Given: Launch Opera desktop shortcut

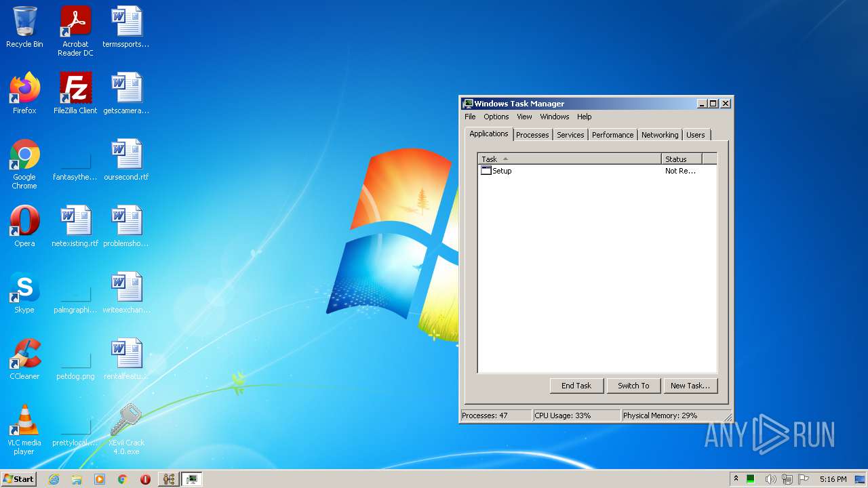Looking at the screenshot, I should point(24,226).
